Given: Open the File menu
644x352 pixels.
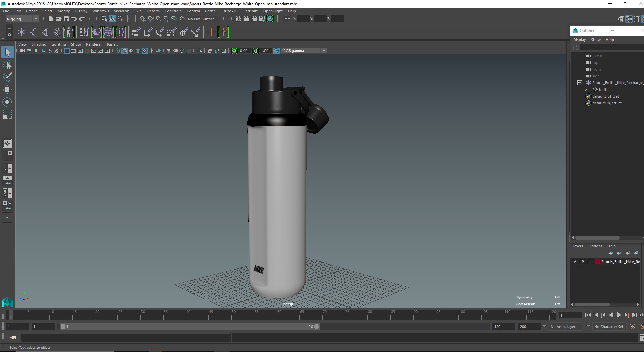Looking at the screenshot, I should [6, 11].
